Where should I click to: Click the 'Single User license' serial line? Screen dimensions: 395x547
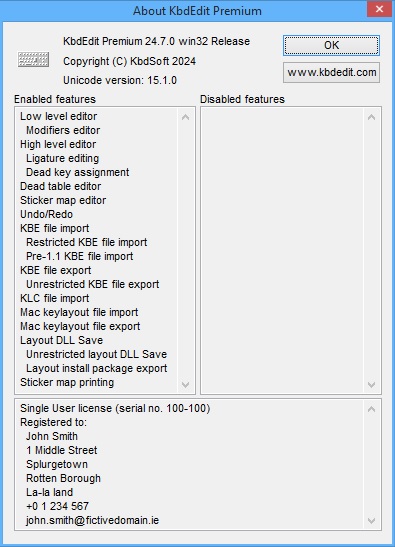pos(115,408)
